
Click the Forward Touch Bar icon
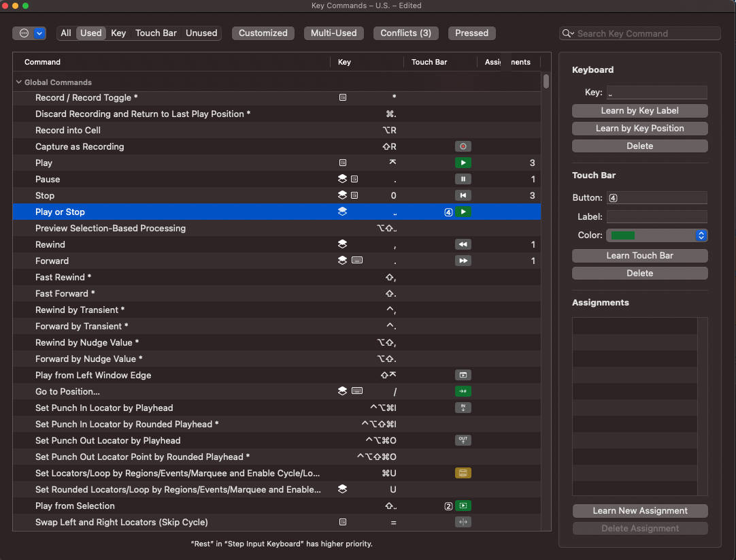point(463,261)
